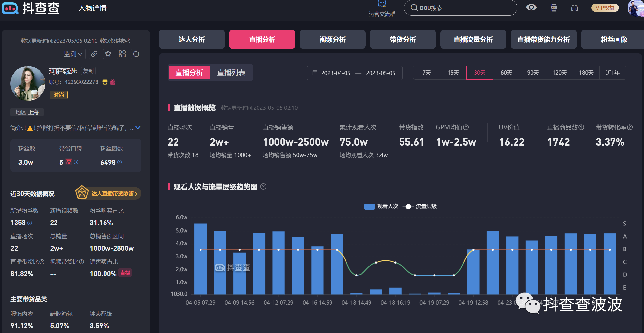Switch to the 视频分析 tab
The width and height of the screenshot is (644, 333).
[x=332, y=39]
